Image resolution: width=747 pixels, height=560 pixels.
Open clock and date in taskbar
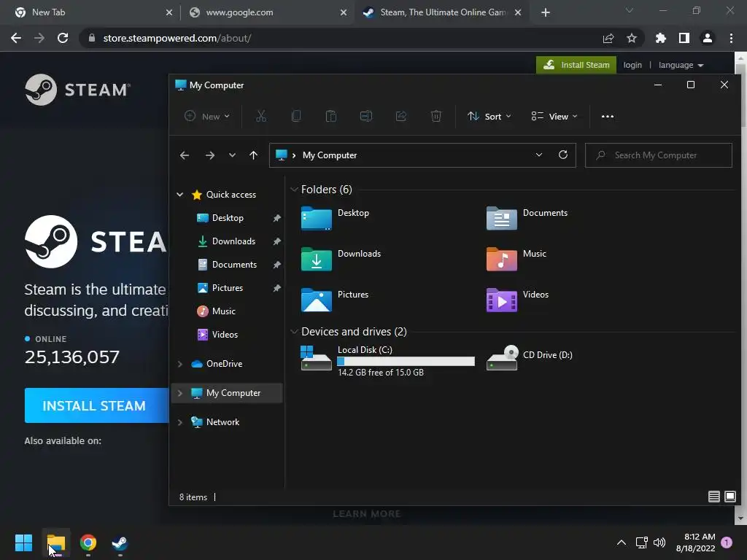pos(695,542)
